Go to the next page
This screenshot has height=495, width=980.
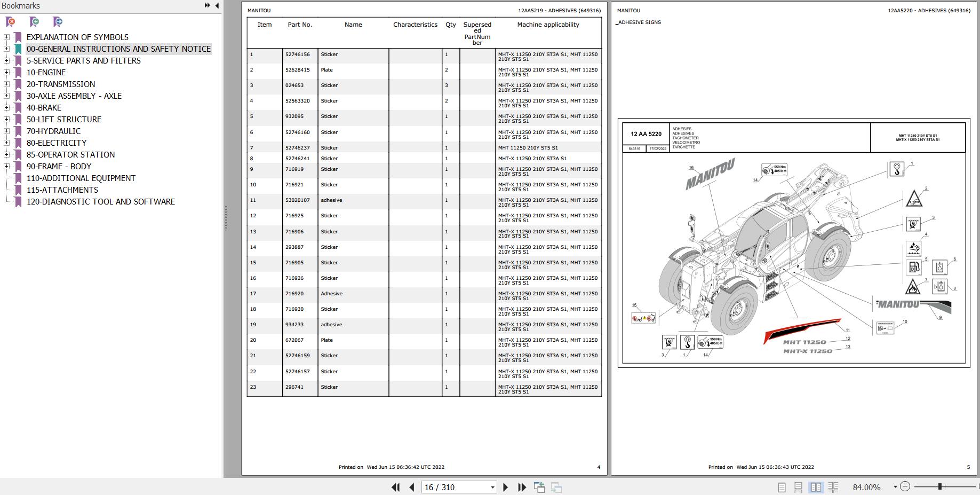coord(506,487)
